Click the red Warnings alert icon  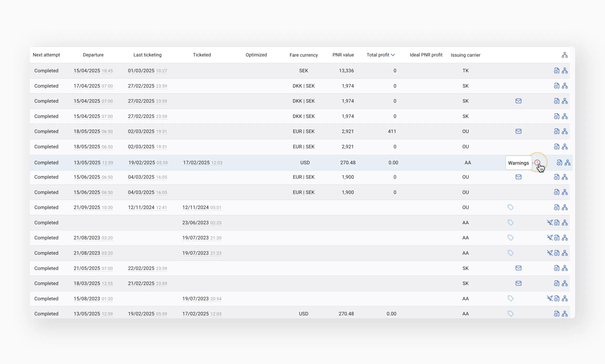tap(537, 163)
